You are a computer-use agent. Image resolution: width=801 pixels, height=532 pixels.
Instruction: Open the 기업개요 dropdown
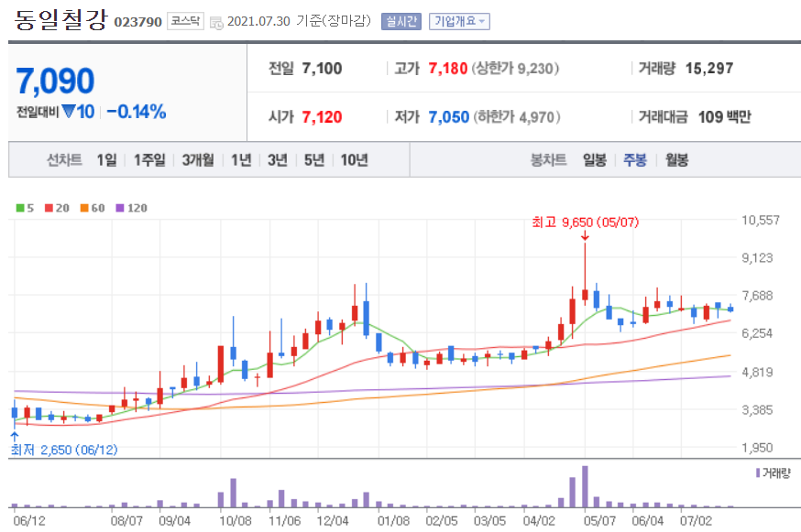459,21
